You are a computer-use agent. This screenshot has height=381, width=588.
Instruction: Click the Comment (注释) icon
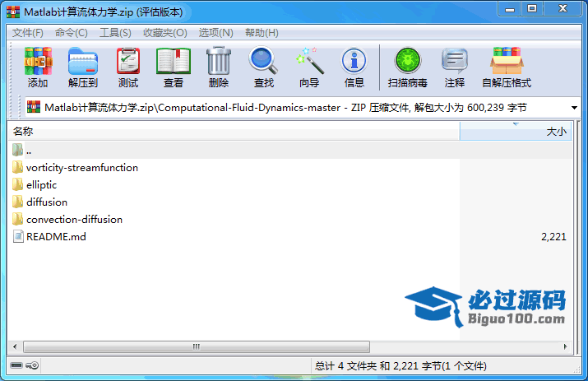coord(455,67)
